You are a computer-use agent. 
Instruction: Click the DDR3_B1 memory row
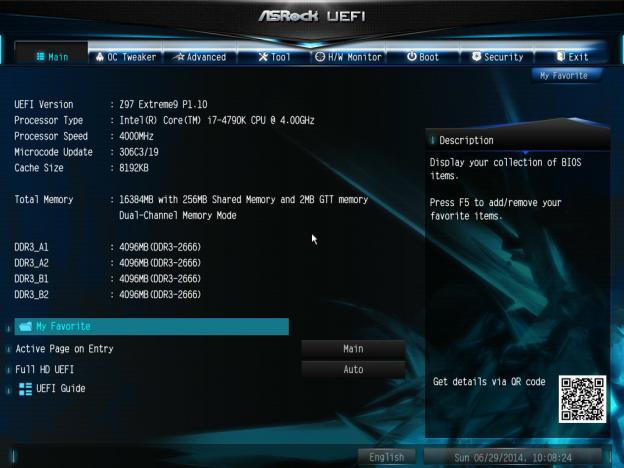click(x=107, y=279)
